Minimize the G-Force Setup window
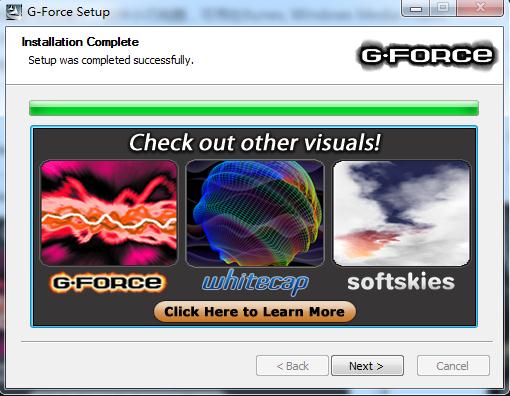Viewport: 510px width, 396px height. click(x=416, y=8)
